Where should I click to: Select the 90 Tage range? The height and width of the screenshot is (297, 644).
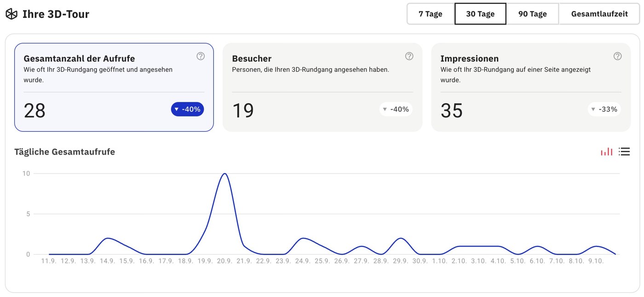click(533, 14)
